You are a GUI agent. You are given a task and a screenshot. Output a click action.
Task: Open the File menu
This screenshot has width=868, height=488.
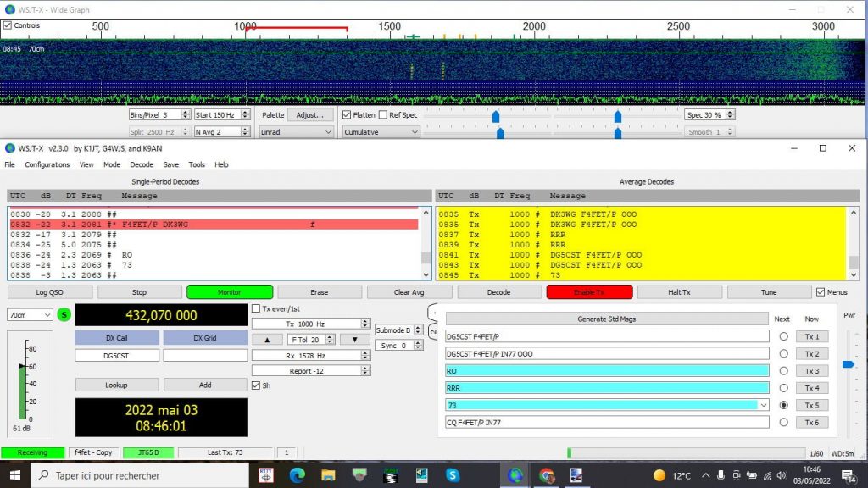pyautogui.click(x=10, y=164)
